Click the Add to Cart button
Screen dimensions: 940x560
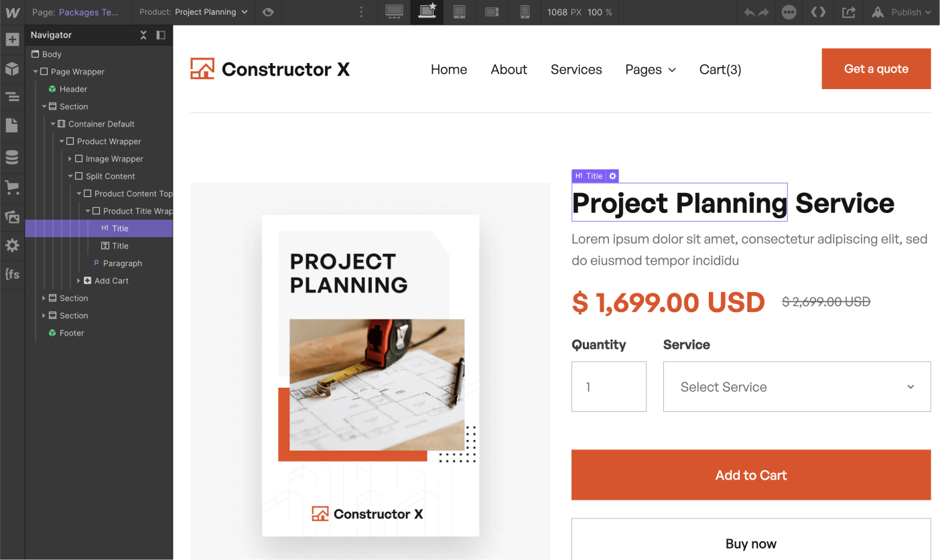pos(750,475)
